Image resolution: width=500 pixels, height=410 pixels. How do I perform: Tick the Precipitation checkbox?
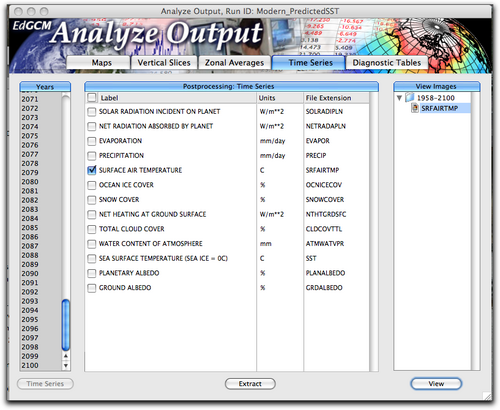91,156
